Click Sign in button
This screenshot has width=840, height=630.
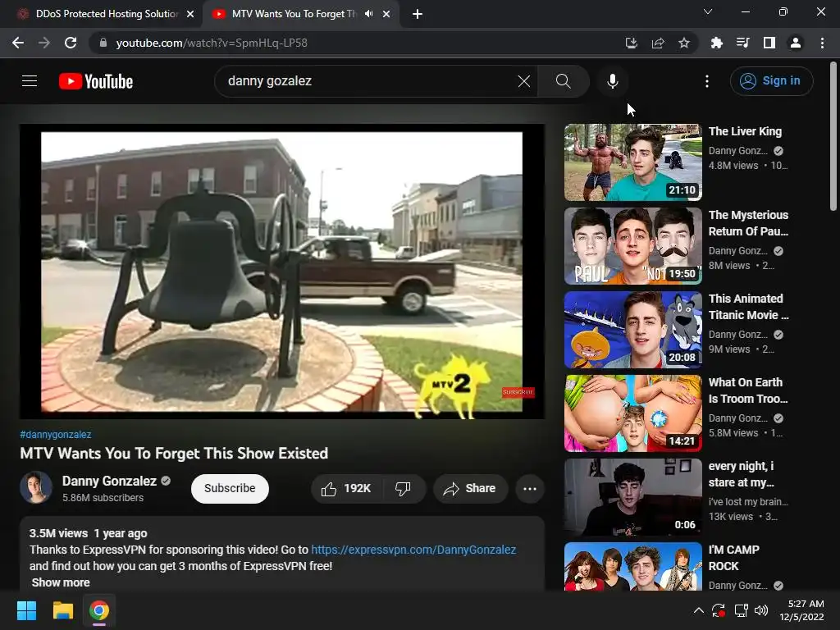(x=771, y=81)
